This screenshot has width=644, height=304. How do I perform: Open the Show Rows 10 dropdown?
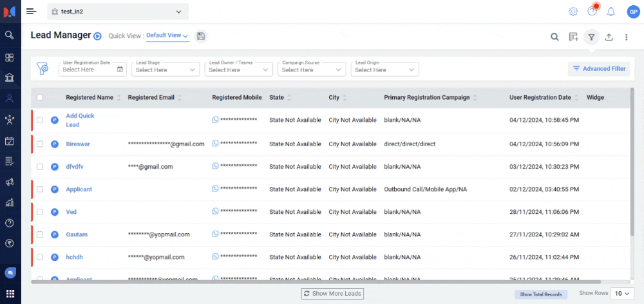click(x=622, y=293)
